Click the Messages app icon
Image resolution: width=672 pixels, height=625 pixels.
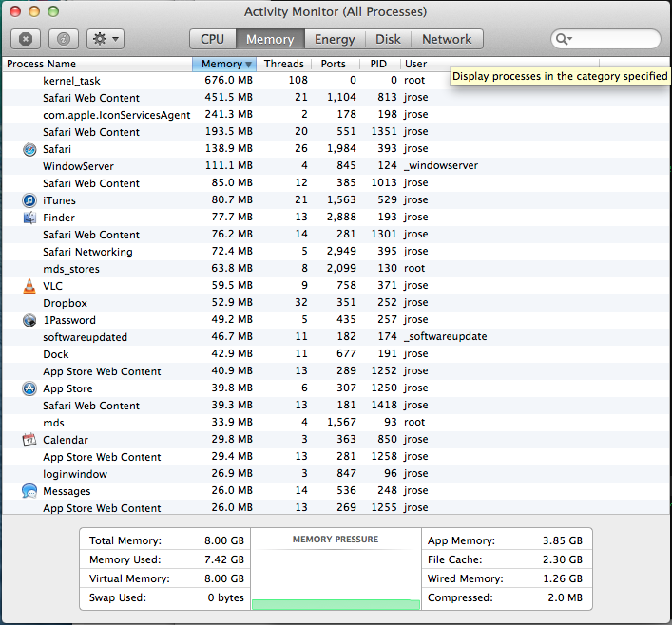[x=29, y=491]
